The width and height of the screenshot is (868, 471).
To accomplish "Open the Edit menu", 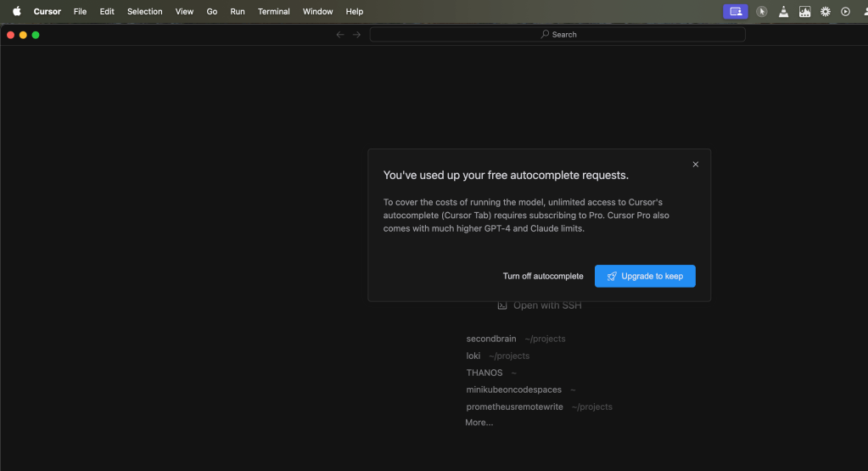I will coord(107,11).
